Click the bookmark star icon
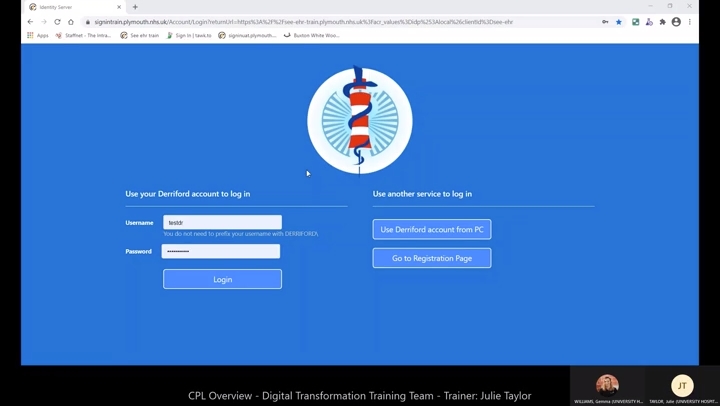The width and height of the screenshot is (720, 406). pos(619,22)
